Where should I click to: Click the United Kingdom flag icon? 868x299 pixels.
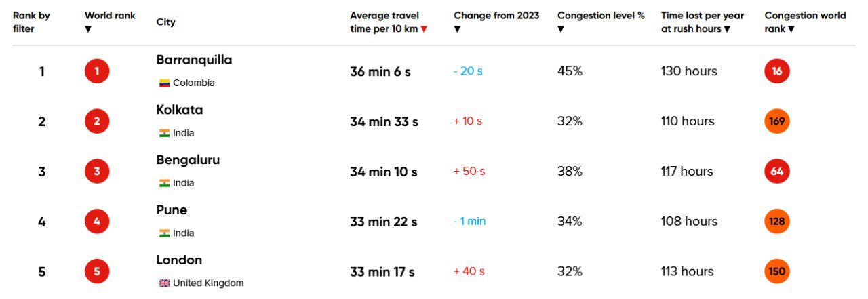point(164,283)
